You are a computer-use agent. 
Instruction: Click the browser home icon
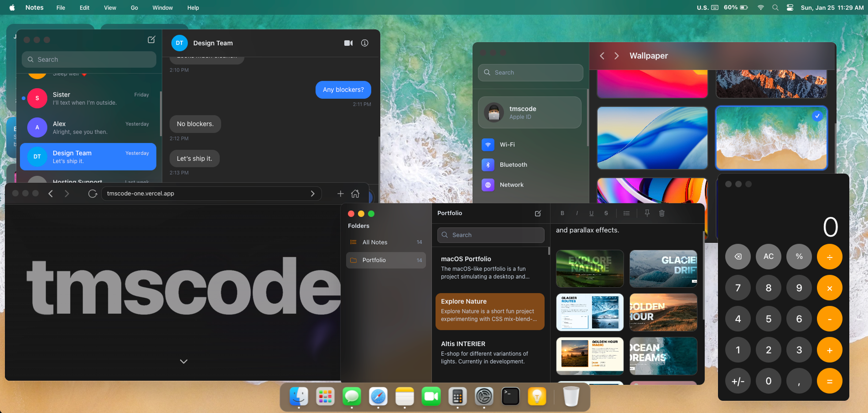tap(355, 194)
